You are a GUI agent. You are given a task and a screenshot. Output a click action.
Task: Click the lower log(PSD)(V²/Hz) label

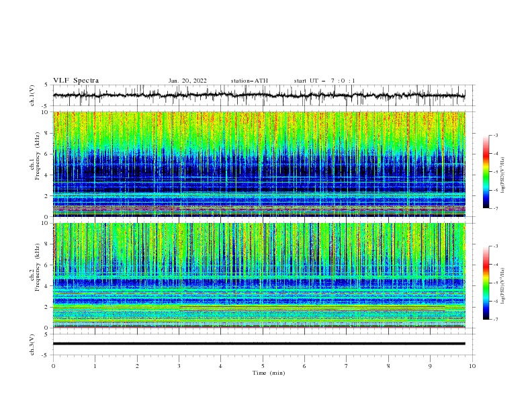point(503,285)
